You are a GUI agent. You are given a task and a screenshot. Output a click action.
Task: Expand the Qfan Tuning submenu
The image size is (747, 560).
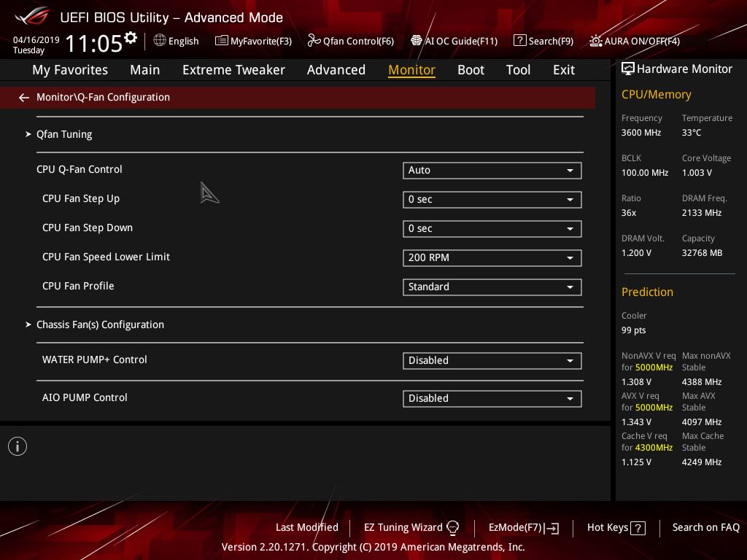tap(64, 134)
